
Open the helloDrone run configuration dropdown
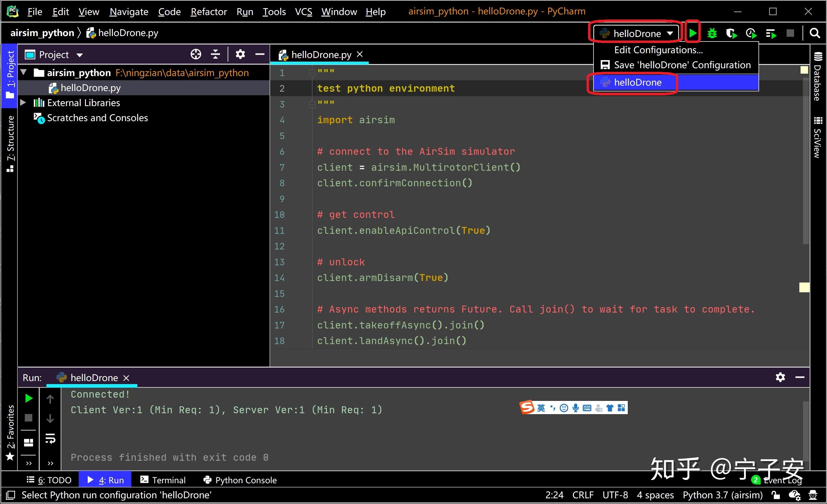tap(637, 33)
